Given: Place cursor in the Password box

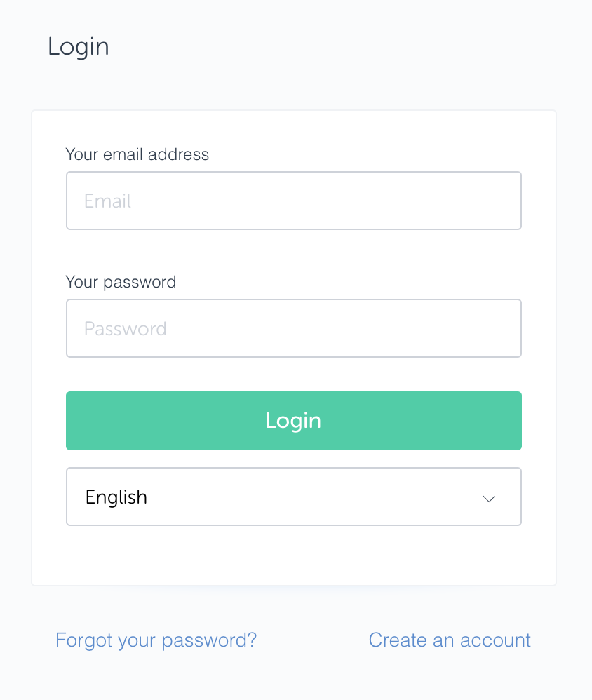Looking at the screenshot, I should 293,328.
